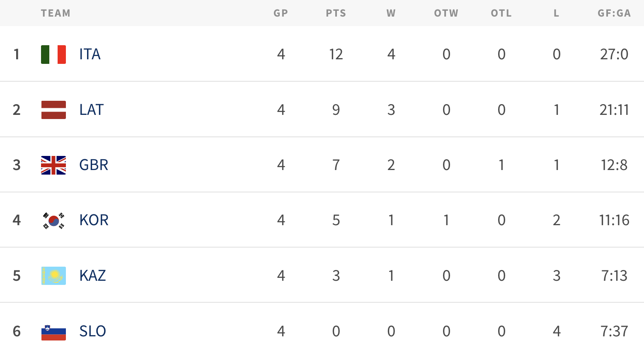Click the TEAM column header

(x=56, y=13)
